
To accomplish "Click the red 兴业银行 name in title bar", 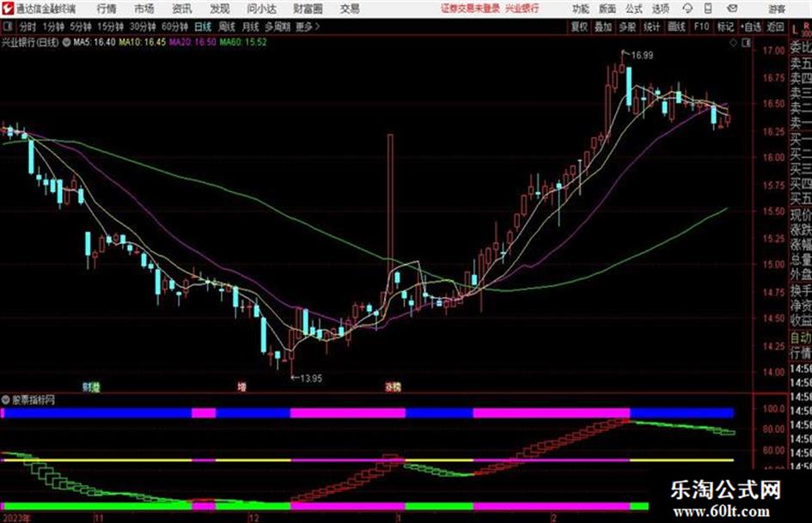I will (522, 9).
